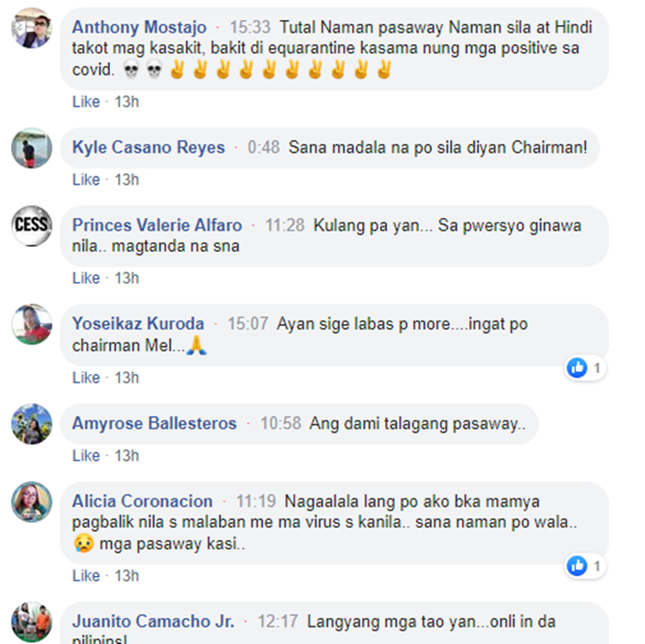Viewport: 645px width, 644px height.
Task: Open Kyle Casano Reyes's profile picture
Action: [32, 148]
